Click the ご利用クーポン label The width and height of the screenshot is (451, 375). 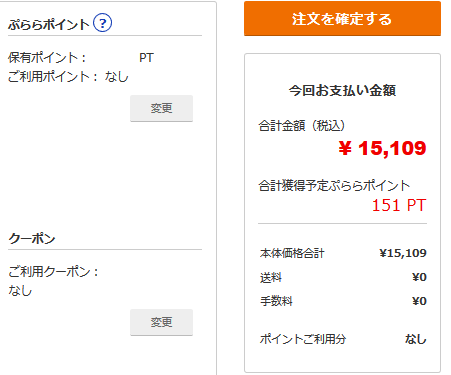click(53, 271)
